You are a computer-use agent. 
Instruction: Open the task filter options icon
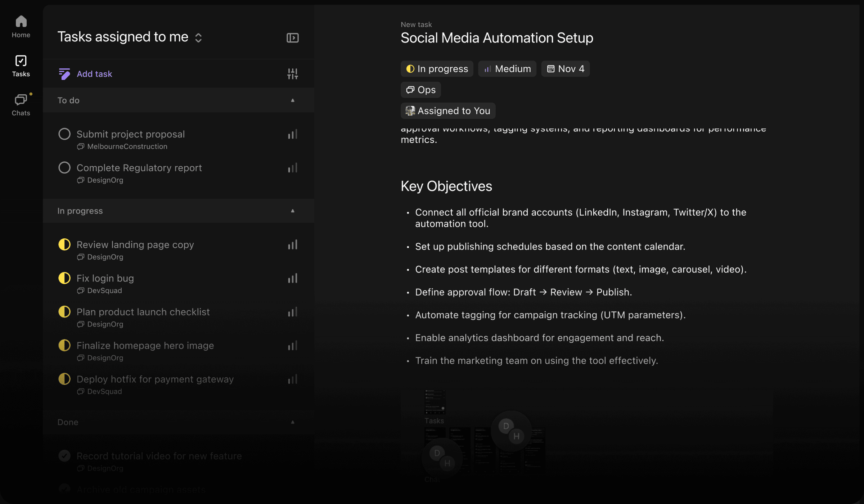pos(292,73)
